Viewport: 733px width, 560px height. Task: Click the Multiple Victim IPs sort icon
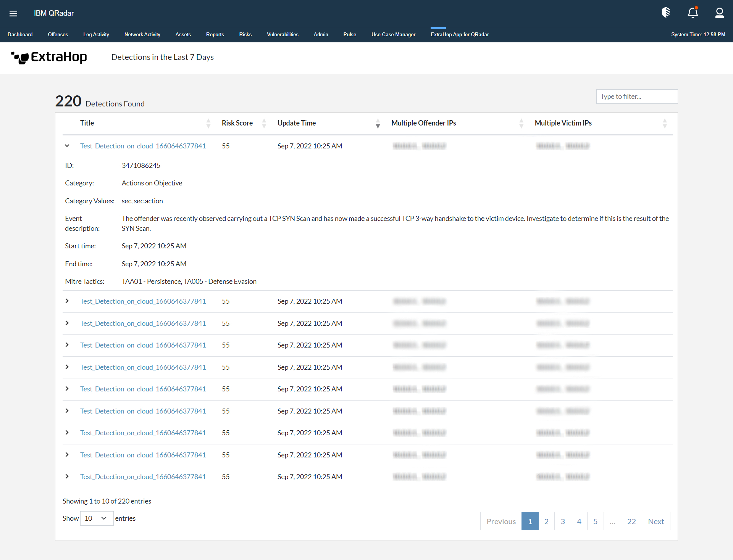coord(664,123)
